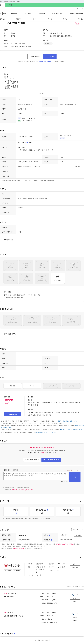84x644 pixels.
Task: Open the 출산휴가·육아휴직 menu
Action: pos(77,14)
